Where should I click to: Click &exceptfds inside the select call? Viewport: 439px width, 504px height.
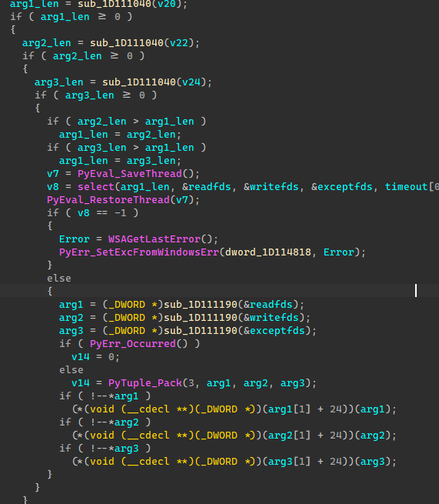tap(341, 187)
